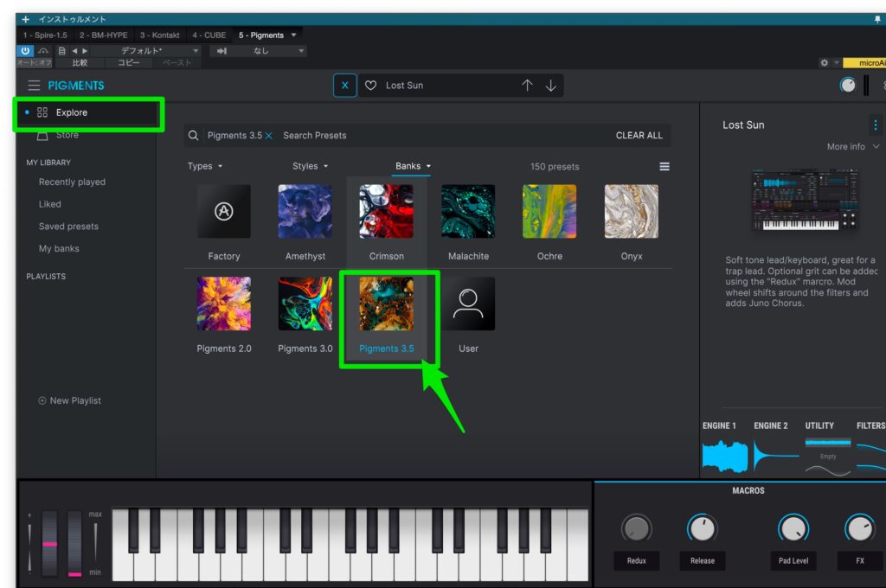Open the preset list view icon
The height and width of the screenshot is (588, 886).
pos(664,166)
